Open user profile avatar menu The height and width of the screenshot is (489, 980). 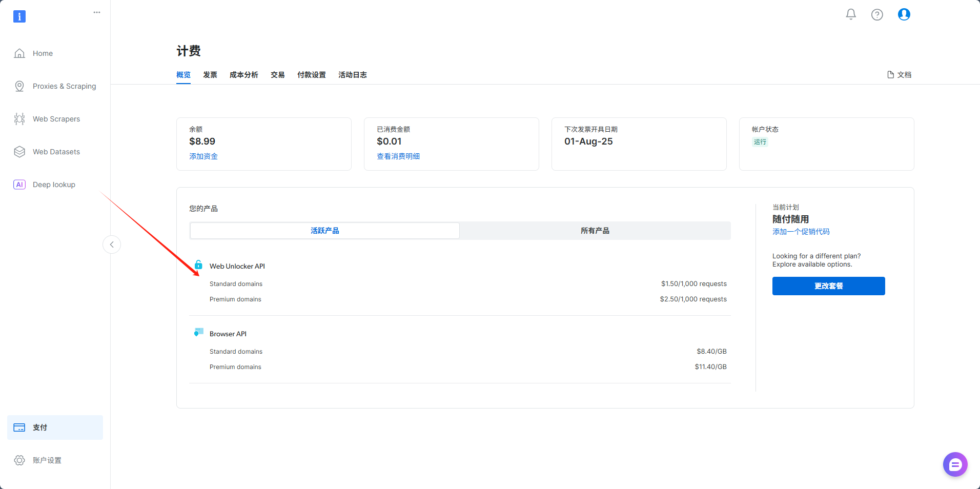[904, 14]
